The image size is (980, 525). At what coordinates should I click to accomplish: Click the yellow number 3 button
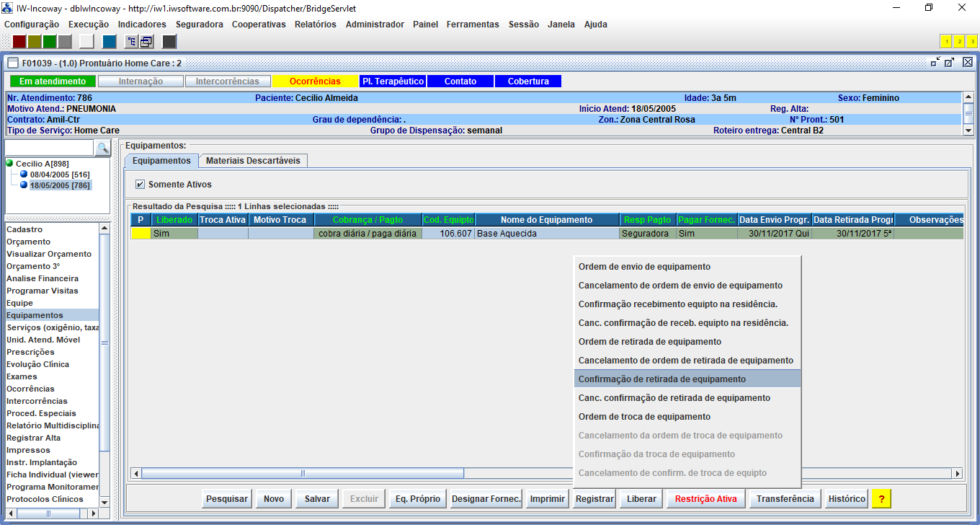coord(971,41)
